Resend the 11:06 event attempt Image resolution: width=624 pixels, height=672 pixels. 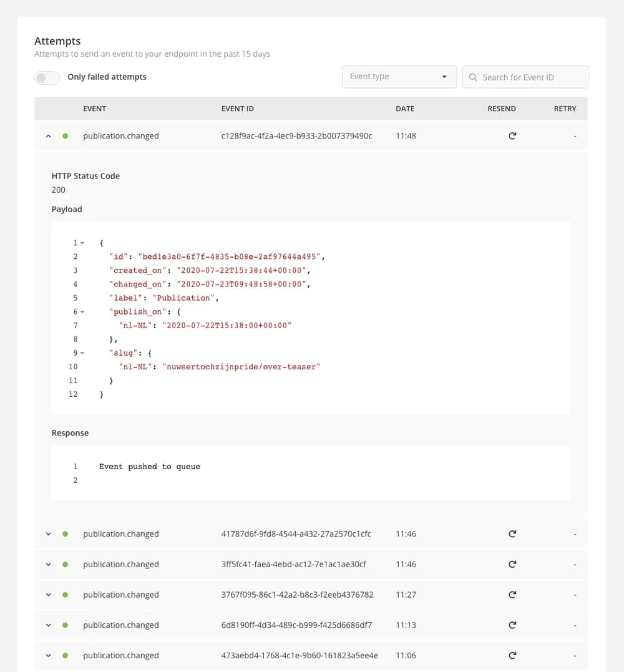coord(512,655)
